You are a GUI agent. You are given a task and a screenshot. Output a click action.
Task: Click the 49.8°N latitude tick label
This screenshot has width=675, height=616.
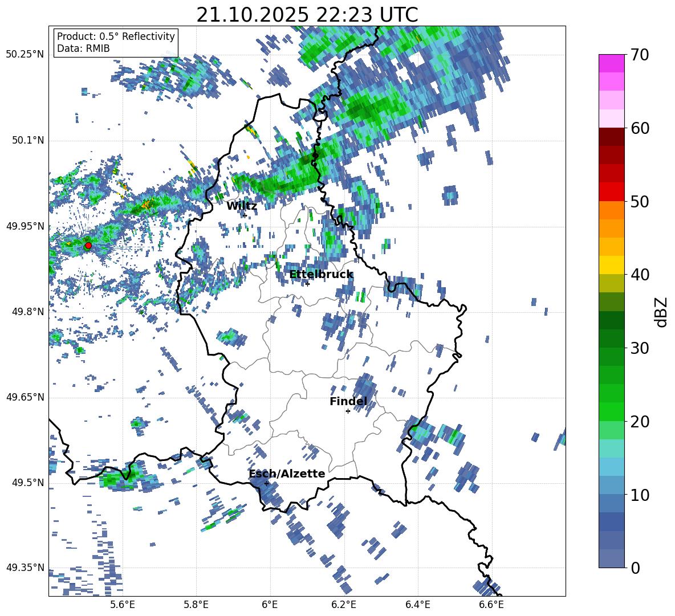tap(27, 312)
